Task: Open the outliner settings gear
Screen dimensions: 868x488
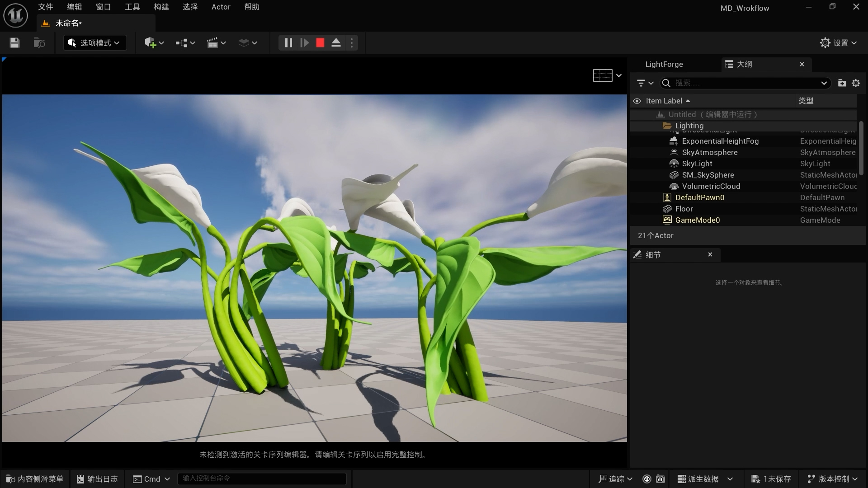Action: (x=856, y=83)
